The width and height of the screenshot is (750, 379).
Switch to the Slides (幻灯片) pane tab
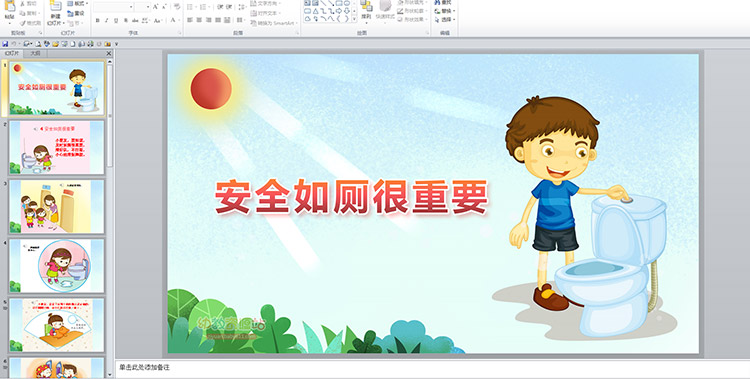click(x=12, y=54)
